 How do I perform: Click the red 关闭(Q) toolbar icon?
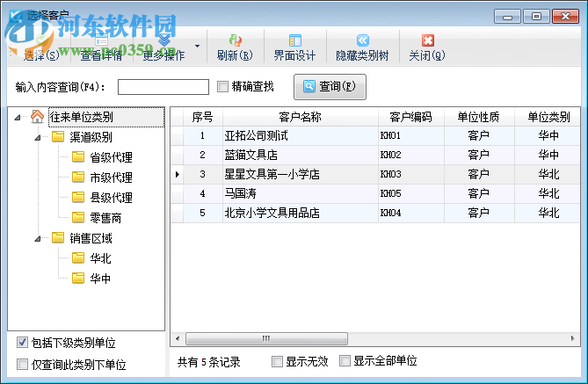point(427,40)
